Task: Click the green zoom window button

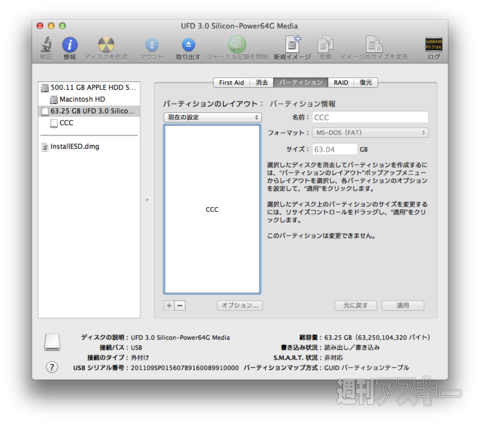Action: point(62,26)
